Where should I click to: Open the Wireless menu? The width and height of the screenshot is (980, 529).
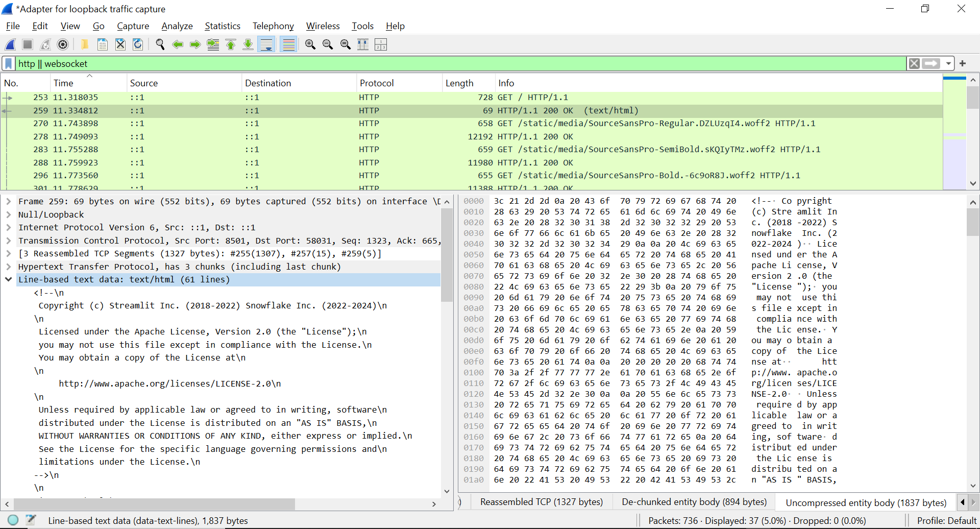[323, 26]
